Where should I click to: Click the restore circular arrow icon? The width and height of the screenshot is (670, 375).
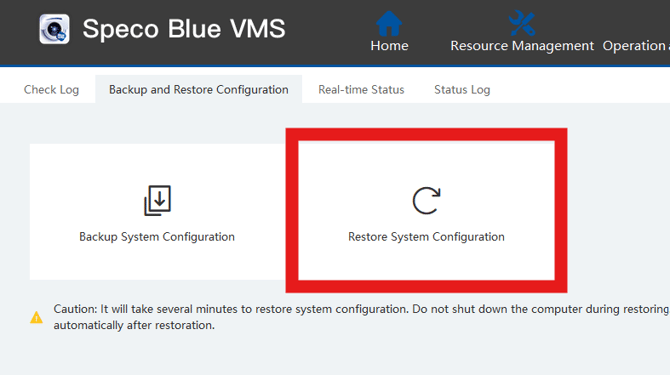(426, 200)
